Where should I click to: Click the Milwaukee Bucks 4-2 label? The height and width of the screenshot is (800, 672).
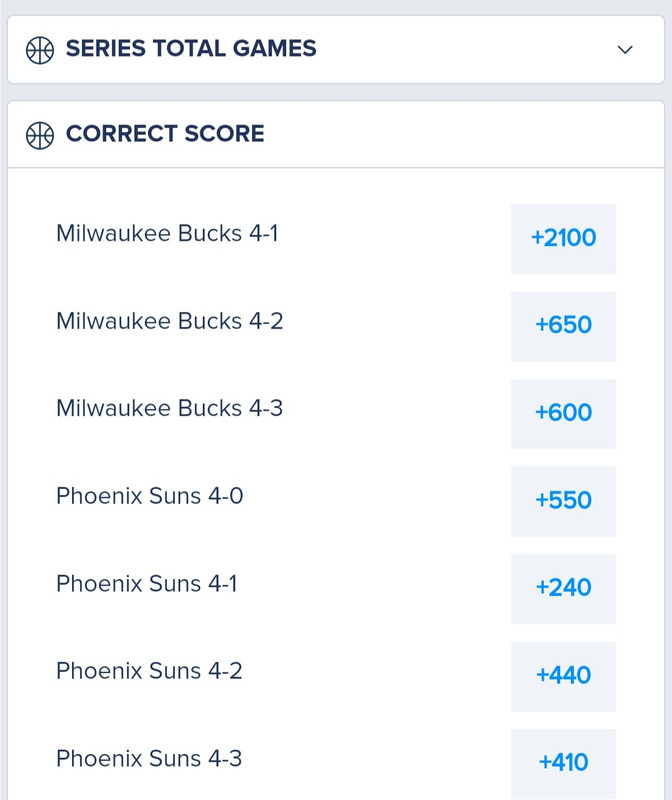169,321
